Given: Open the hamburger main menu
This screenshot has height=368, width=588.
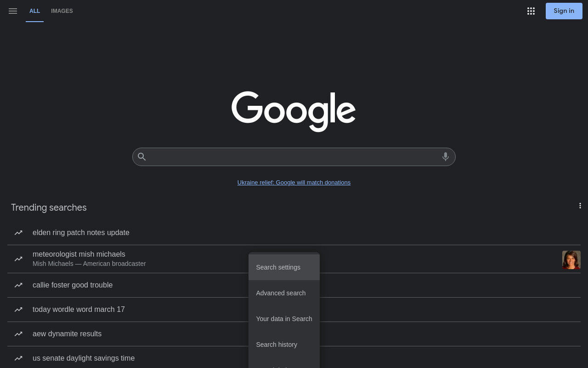Looking at the screenshot, I should click(13, 11).
